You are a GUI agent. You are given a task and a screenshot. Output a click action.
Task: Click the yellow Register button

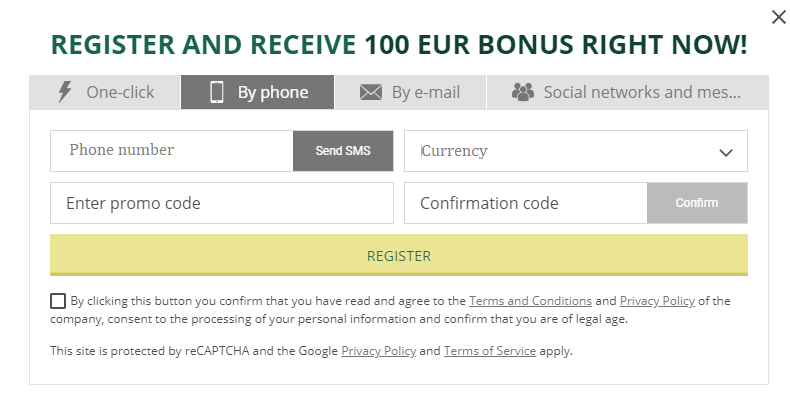tap(398, 255)
